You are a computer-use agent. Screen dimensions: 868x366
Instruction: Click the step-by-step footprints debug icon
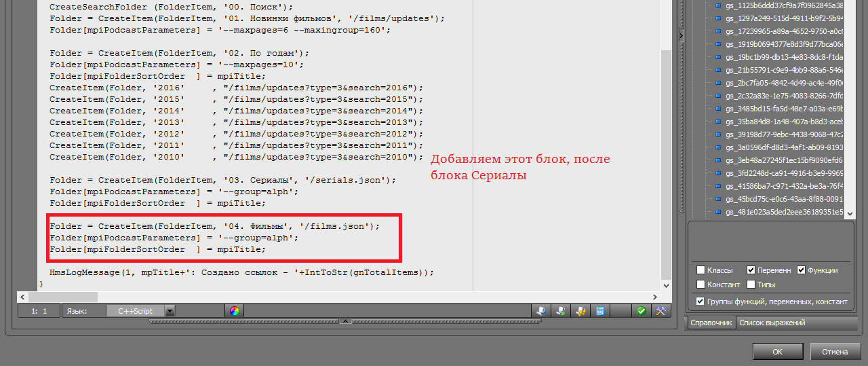pyautogui.click(x=580, y=311)
